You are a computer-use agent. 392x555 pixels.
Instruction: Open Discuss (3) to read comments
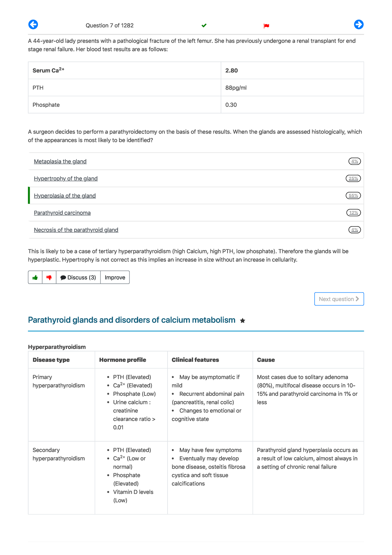78,277
